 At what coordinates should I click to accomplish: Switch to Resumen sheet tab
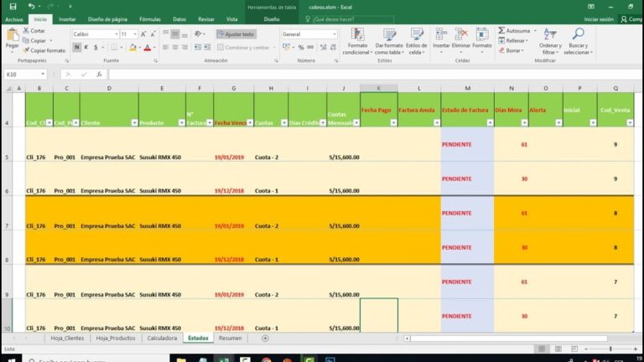click(230, 339)
